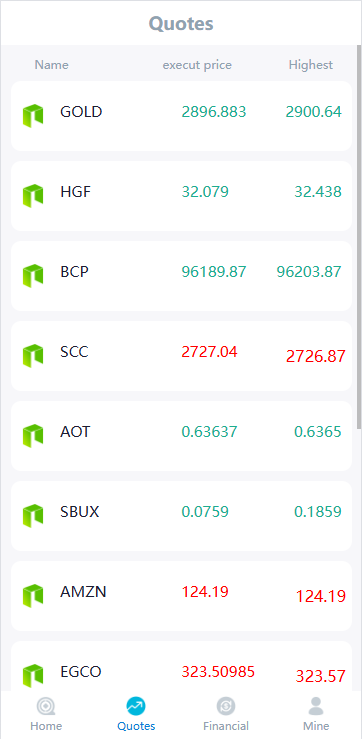Open BCP execut price 96189.87
The image size is (362, 739).
[x=214, y=272]
